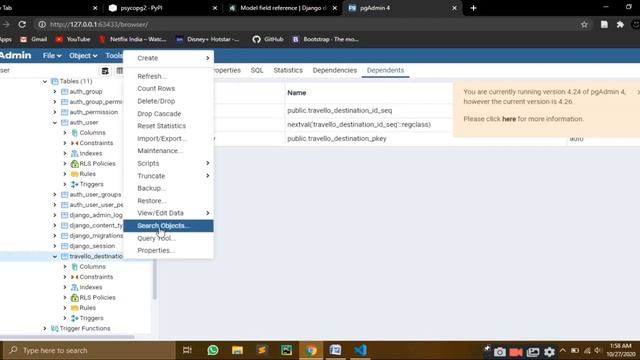Click Import/Export... menu entry
Screen dimensions: 640x360
point(168,138)
